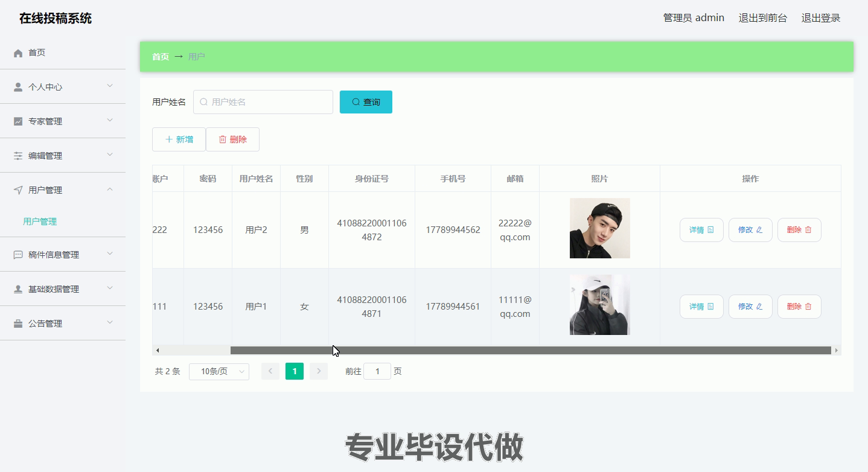Click the 新增 add button

click(x=179, y=139)
